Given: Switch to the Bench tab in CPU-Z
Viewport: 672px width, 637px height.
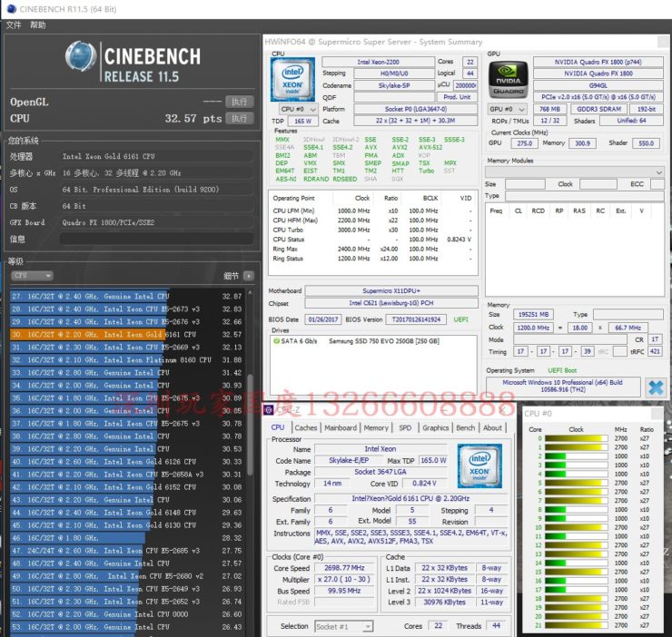Looking at the screenshot, I should pos(466,427).
